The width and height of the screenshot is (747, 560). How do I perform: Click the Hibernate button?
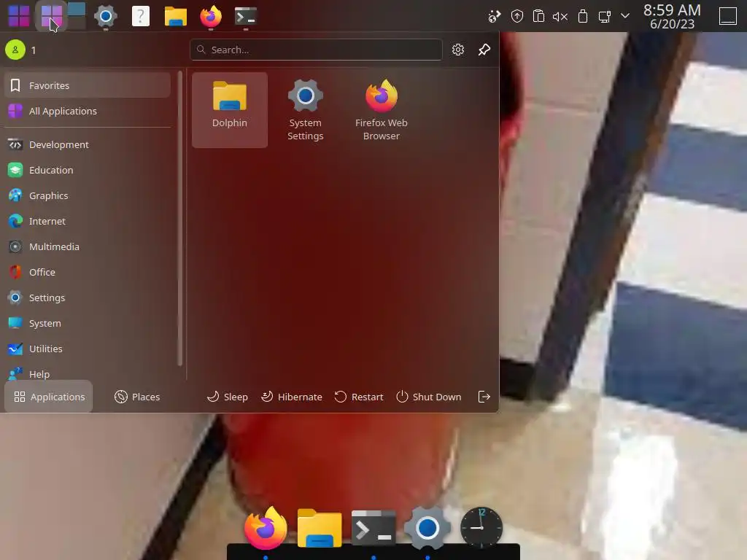click(x=292, y=397)
